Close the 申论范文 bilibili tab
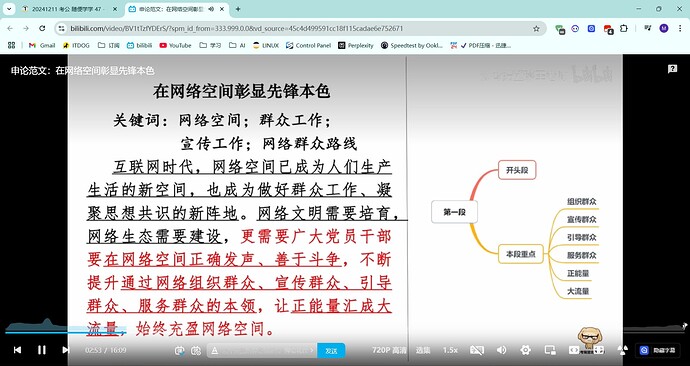 pyautogui.click(x=221, y=9)
